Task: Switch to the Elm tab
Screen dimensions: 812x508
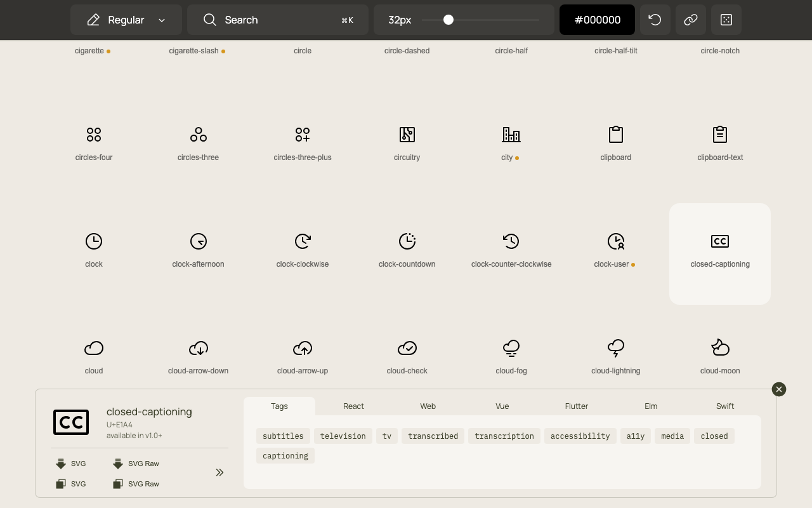Action: 651,406
